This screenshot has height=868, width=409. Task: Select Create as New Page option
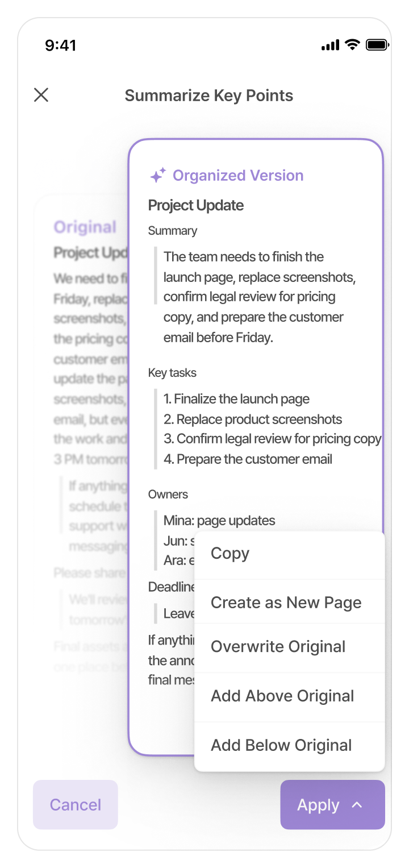(x=286, y=603)
